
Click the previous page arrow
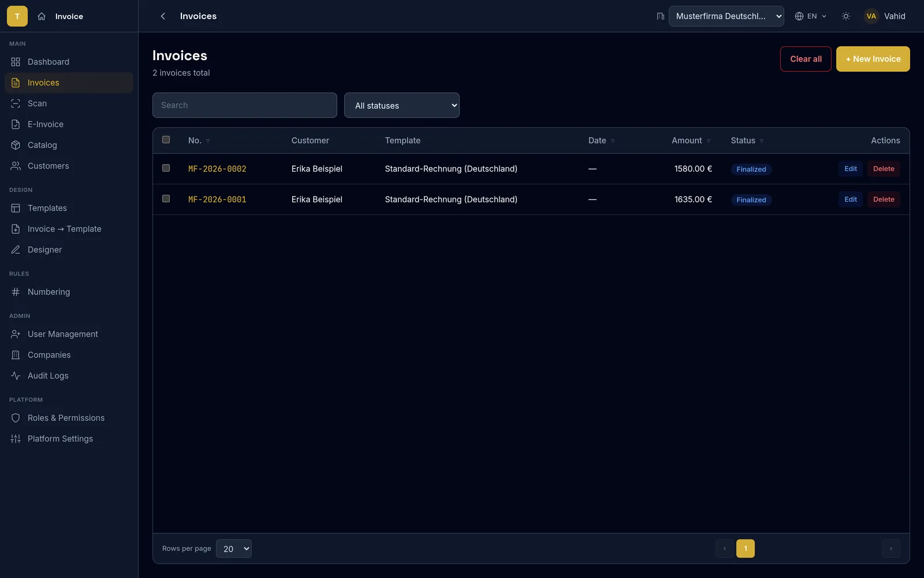coord(725,549)
